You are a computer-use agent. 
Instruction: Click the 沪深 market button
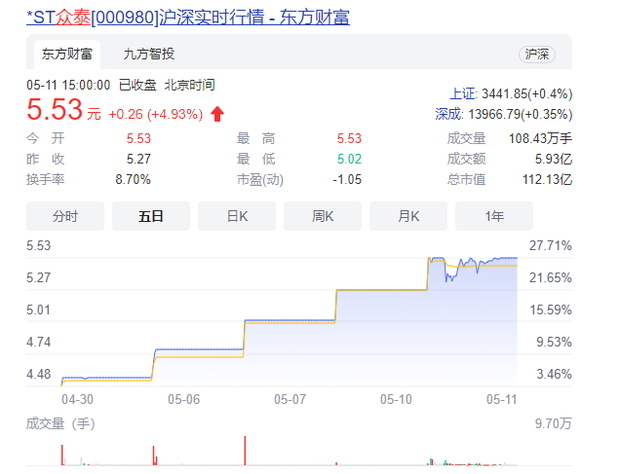(x=537, y=54)
